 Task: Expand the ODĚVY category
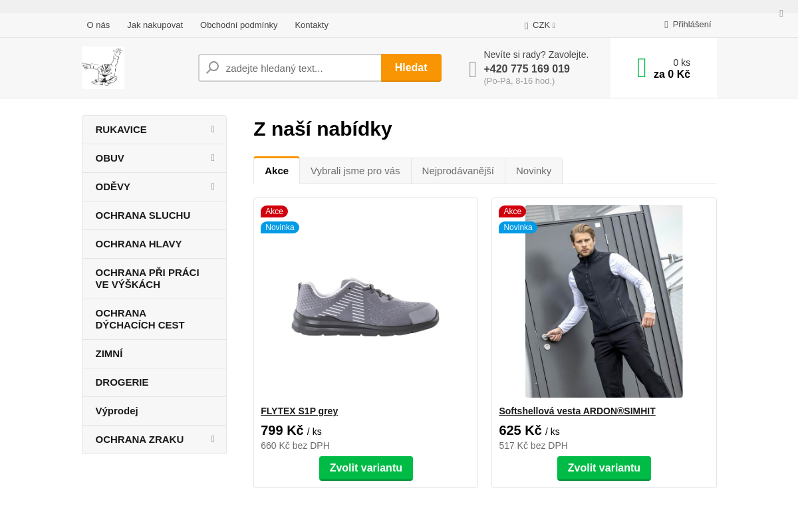(x=212, y=187)
